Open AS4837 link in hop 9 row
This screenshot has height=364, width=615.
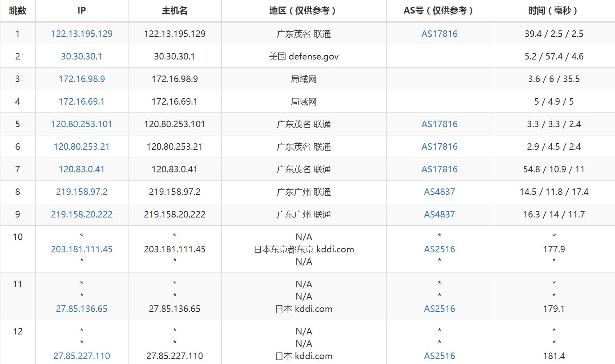pos(439,214)
